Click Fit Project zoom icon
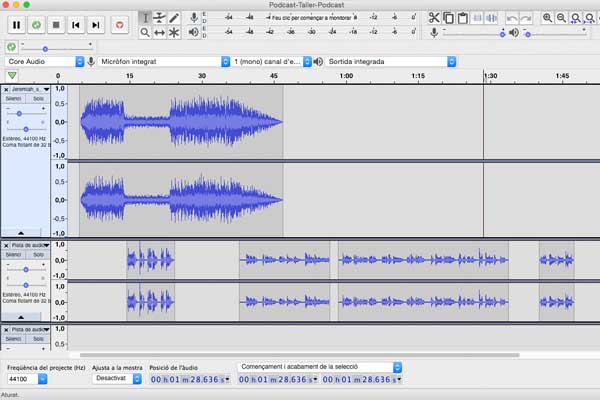This screenshot has width=600, height=400. pos(590,18)
